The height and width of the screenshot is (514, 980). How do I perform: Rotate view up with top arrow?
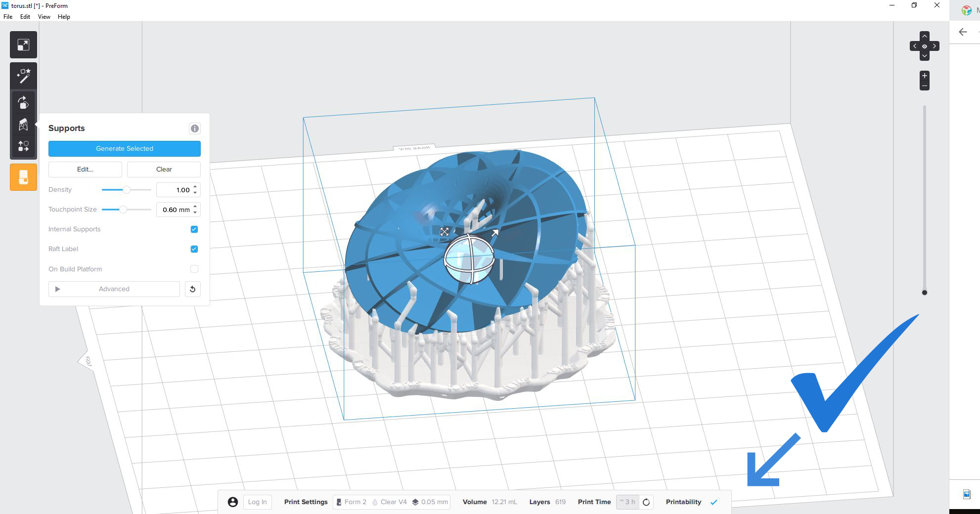tap(925, 37)
